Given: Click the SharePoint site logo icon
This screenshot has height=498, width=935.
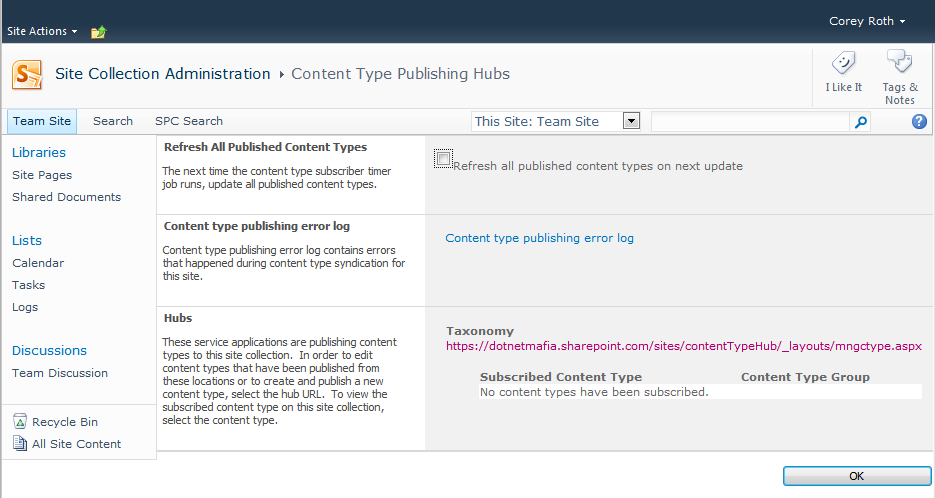Looking at the screenshot, I should tap(27, 75).
